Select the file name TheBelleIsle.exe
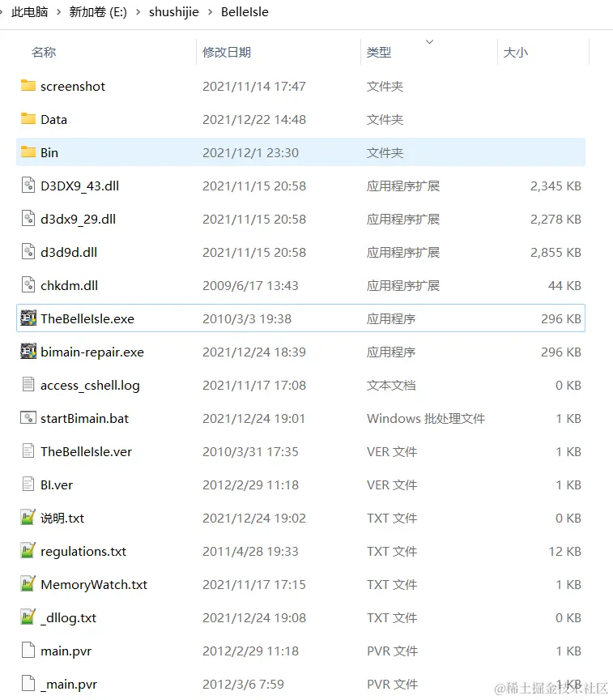The width and height of the screenshot is (613, 700). coord(87,318)
